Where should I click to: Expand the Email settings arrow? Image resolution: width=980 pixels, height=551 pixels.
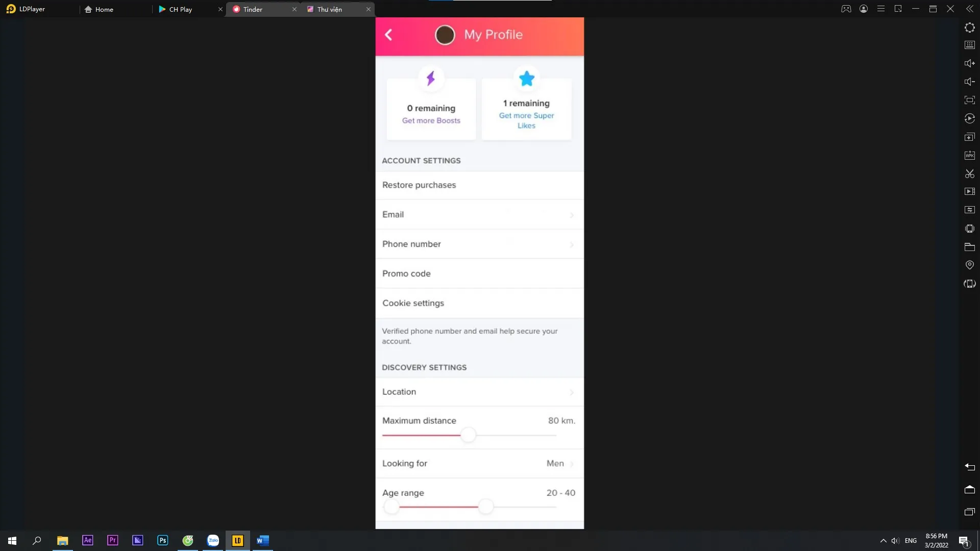572,215
